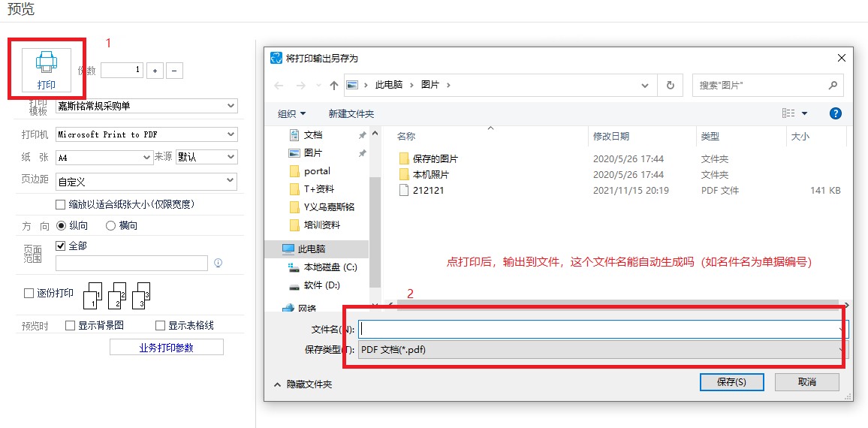Click 隐藏文件夹 toggle

[303, 384]
